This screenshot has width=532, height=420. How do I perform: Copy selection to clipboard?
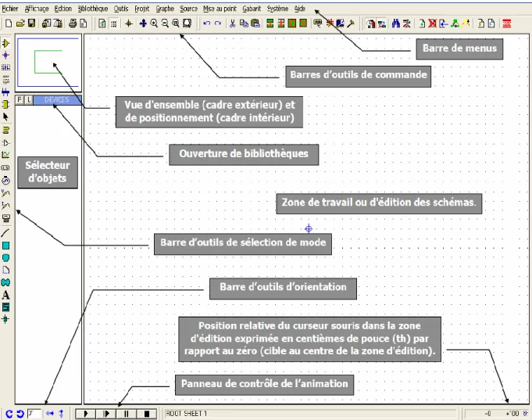click(x=244, y=23)
